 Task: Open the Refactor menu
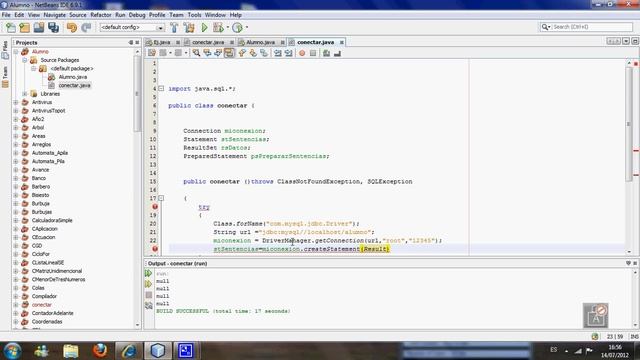click(x=100, y=15)
